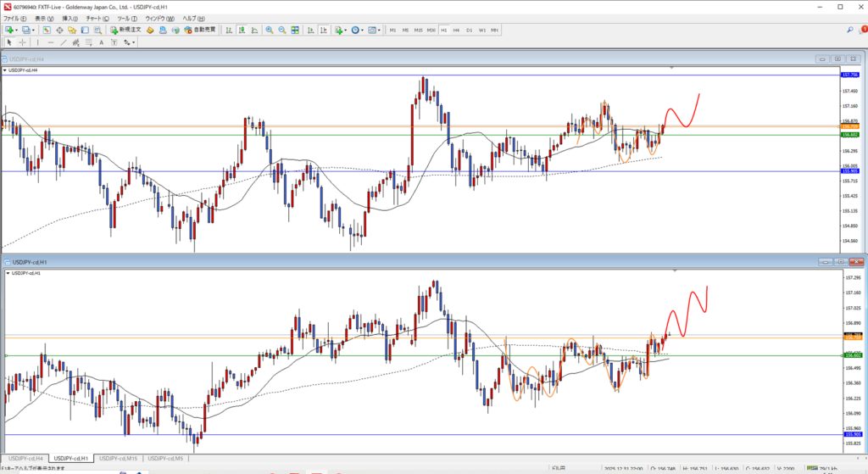Click the tile windows icon
This screenshot has height=474, width=868.
click(295, 30)
